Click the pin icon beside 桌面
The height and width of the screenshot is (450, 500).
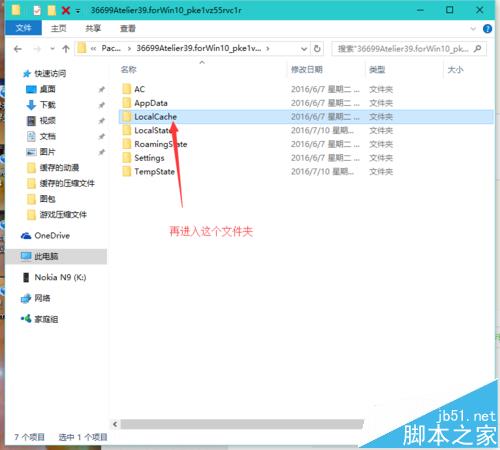pos(102,89)
